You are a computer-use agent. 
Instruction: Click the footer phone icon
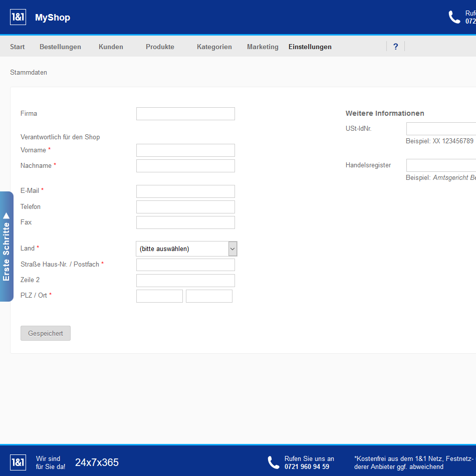273,462
